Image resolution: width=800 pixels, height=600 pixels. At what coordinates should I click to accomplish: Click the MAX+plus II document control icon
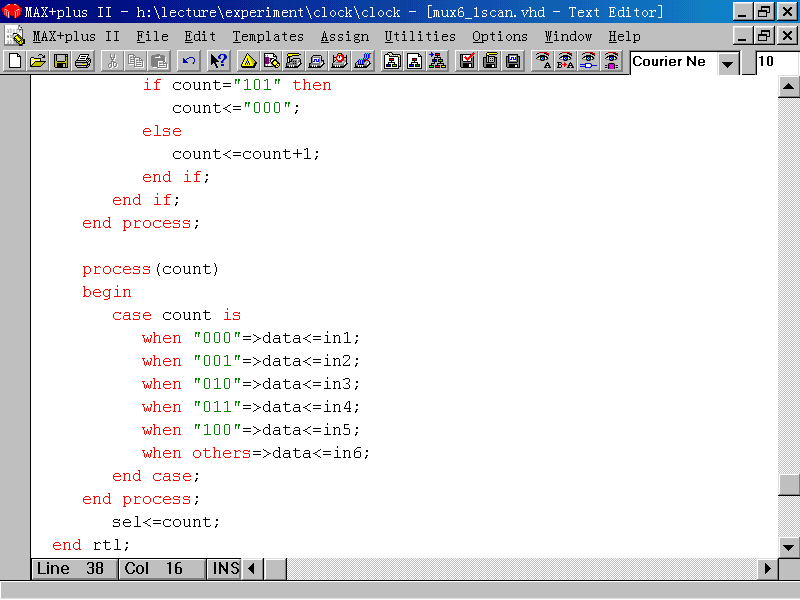[14, 36]
